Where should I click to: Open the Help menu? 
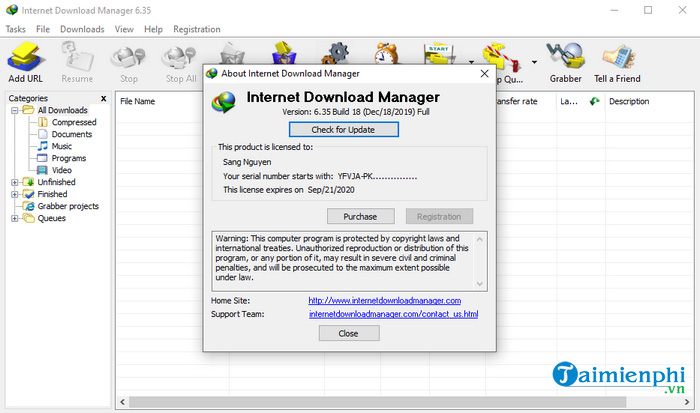(x=153, y=29)
